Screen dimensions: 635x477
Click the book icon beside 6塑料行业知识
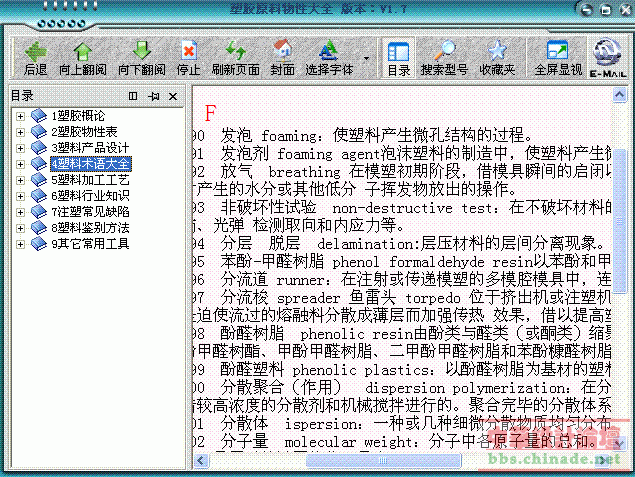39,196
